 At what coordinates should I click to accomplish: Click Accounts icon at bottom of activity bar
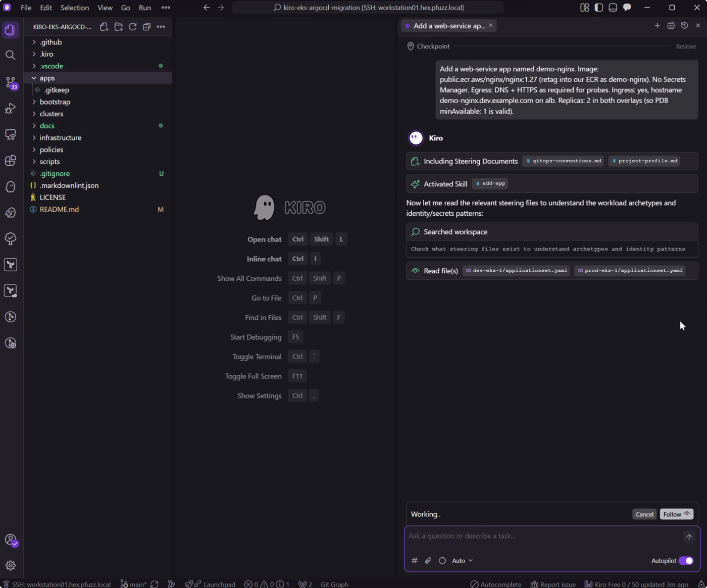11,540
